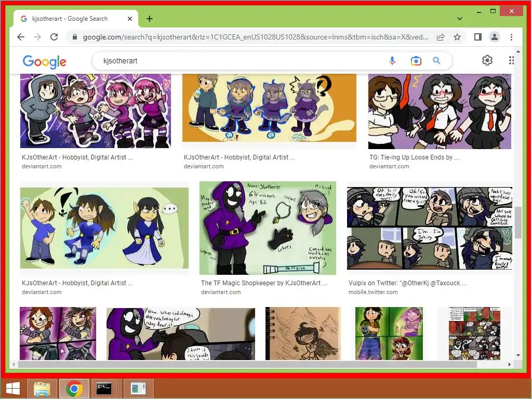The image size is (532, 399).
Task: Open TG: Tie-ing Up Loose Ends image
Action: point(440,111)
